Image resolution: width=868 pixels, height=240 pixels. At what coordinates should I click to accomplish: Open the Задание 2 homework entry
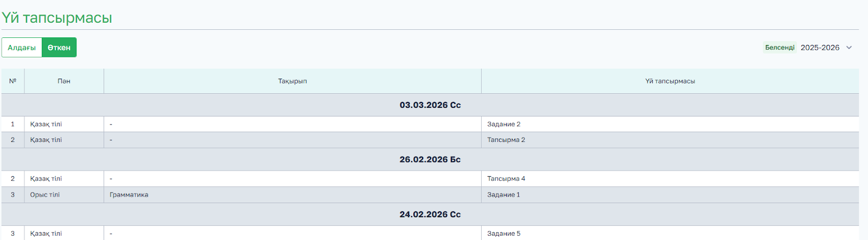[x=503, y=125]
